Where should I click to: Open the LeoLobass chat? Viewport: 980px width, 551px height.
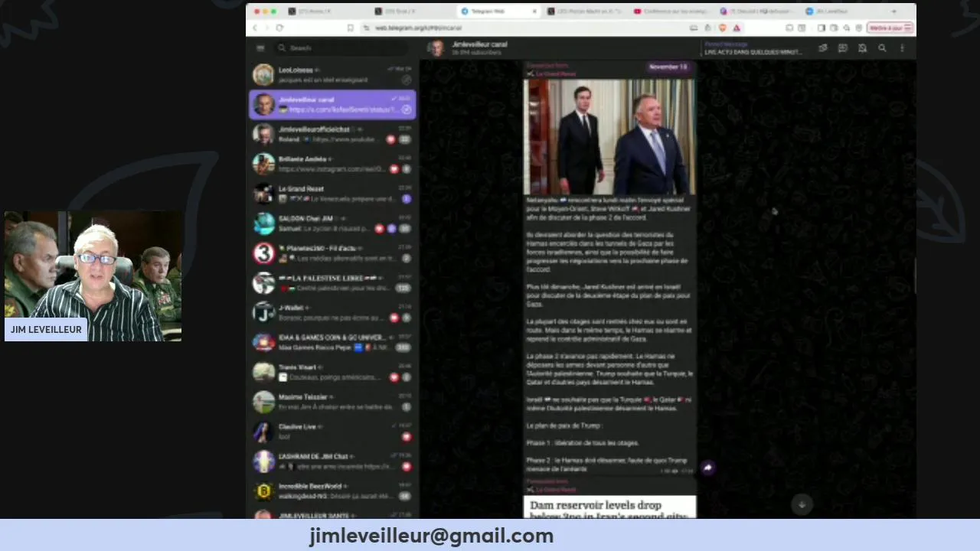click(x=332, y=74)
